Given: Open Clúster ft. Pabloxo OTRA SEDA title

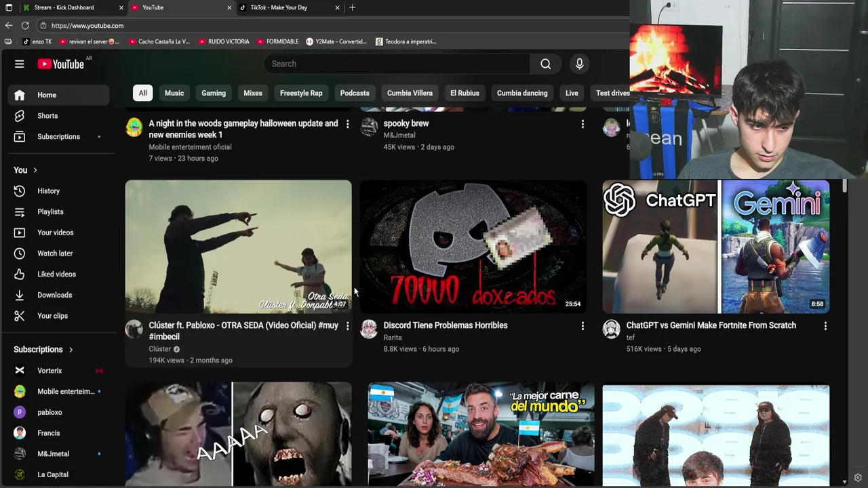Looking at the screenshot, I should pyautogui.click(x=243, y=331).
